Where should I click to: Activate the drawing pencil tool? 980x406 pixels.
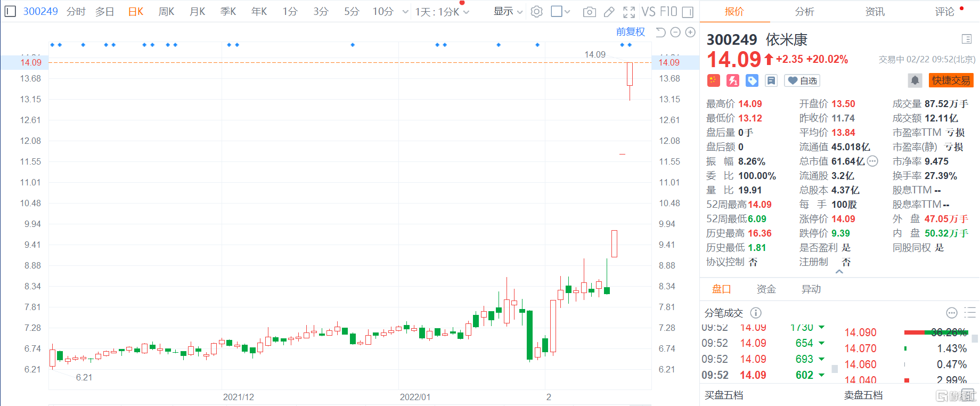609,12
